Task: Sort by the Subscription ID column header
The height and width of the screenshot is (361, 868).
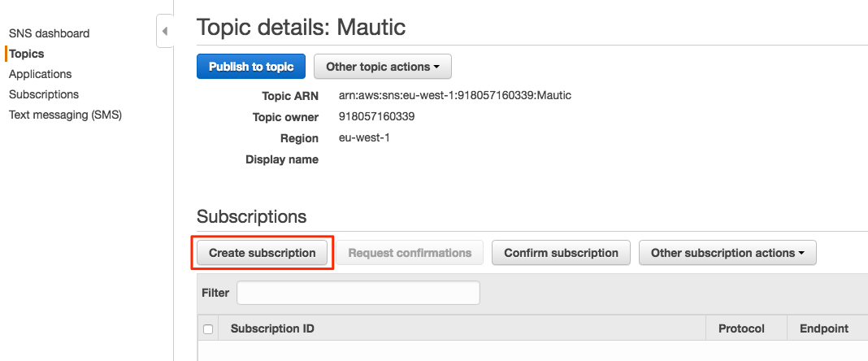Action: 272,328
